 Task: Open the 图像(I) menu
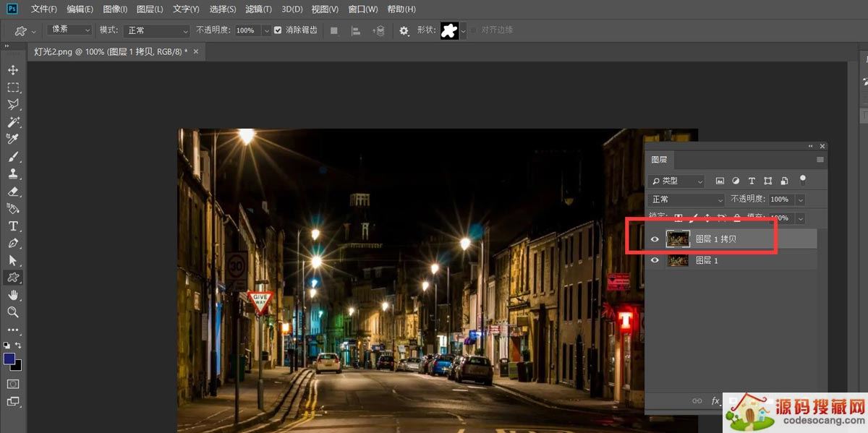coord(115,9)
